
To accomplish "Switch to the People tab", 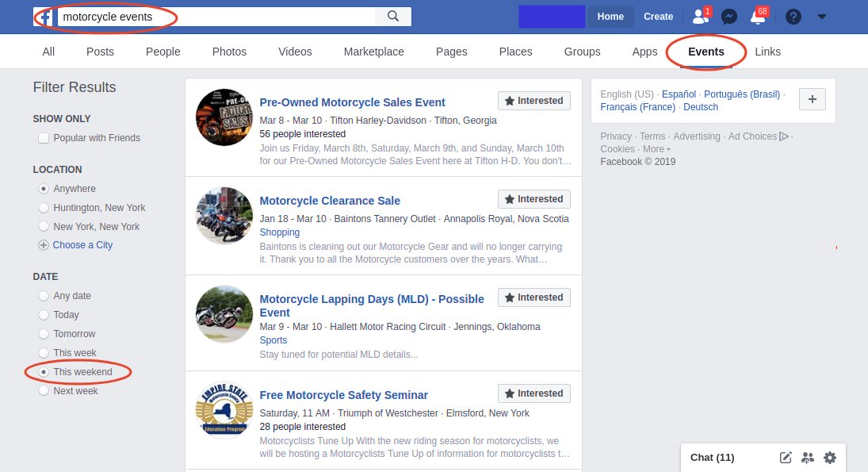I will pyautogui.click(x=163, y=52).
